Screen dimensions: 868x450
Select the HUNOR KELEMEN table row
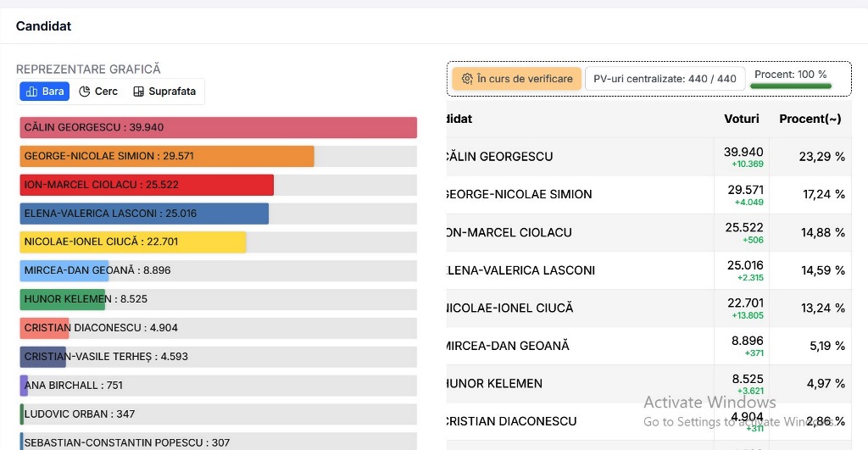pos(593,384)
